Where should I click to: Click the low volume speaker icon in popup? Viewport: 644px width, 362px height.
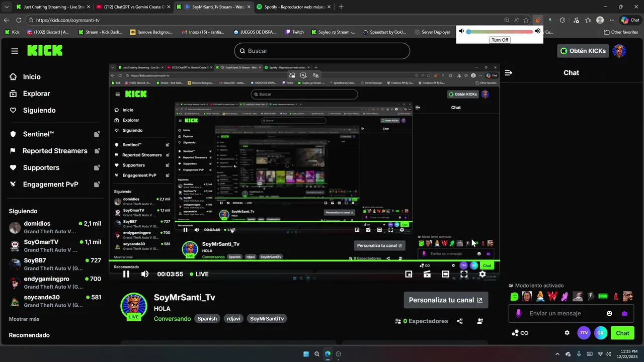461,31
